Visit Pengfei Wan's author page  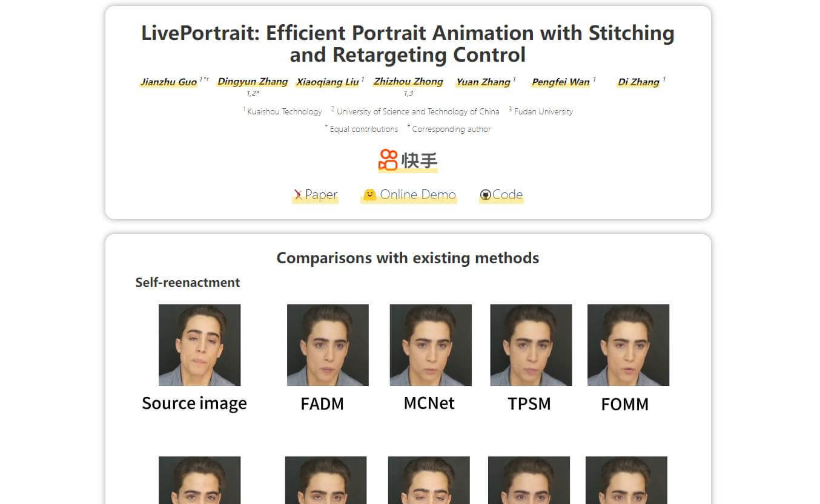click(560, 82)
